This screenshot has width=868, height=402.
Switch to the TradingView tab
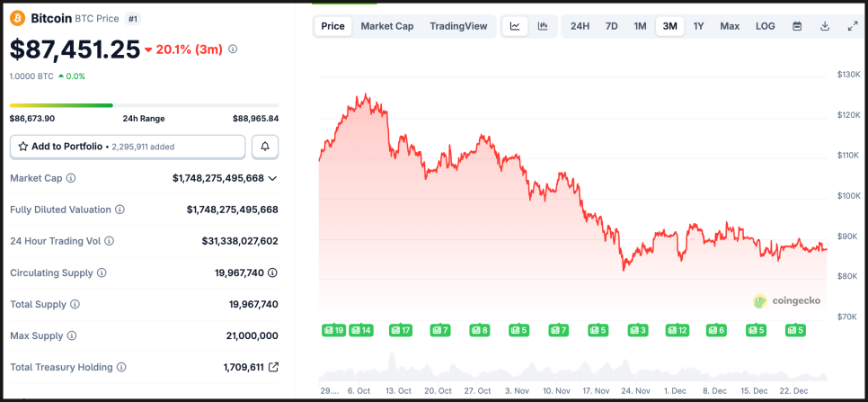tap(458, 26)
